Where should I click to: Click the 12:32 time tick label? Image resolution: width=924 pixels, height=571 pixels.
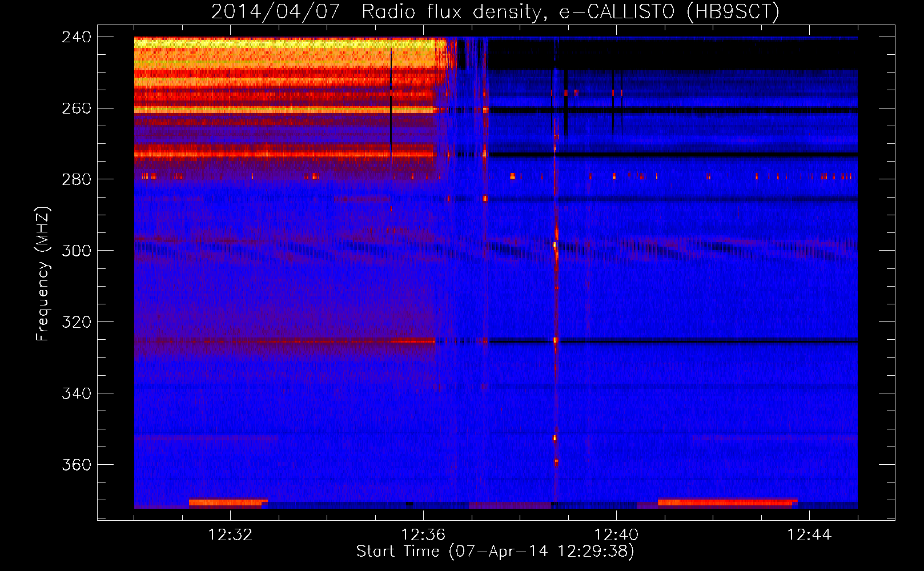click(x=230, y=535)
